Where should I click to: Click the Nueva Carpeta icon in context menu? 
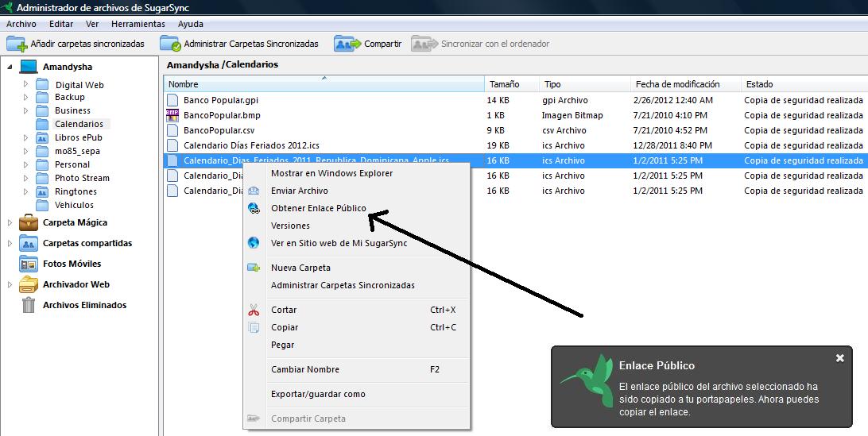[x=254, y=268]
